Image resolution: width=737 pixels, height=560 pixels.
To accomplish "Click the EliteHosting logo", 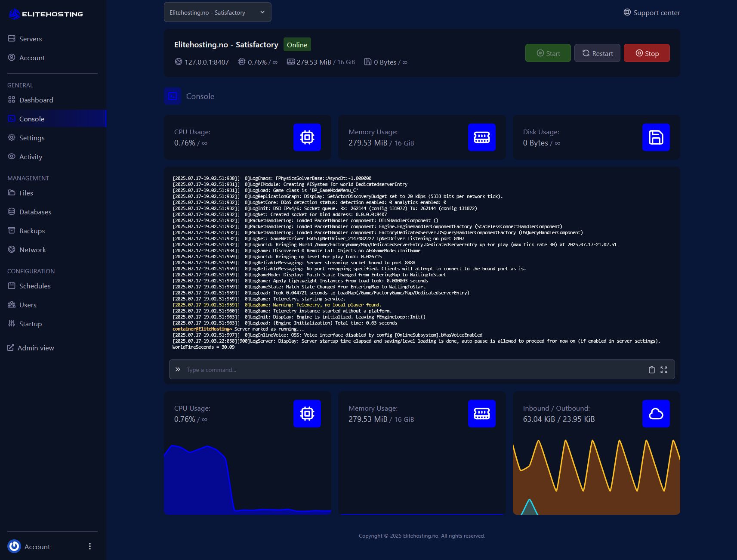I will 46,14.
